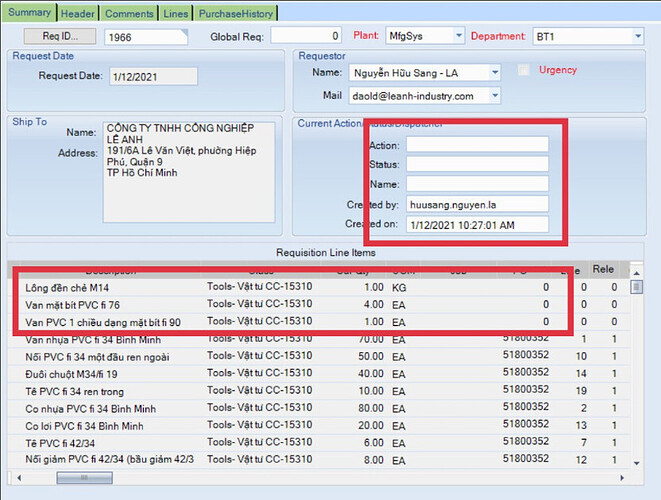Click the Rele column header

tap(603, 269)
